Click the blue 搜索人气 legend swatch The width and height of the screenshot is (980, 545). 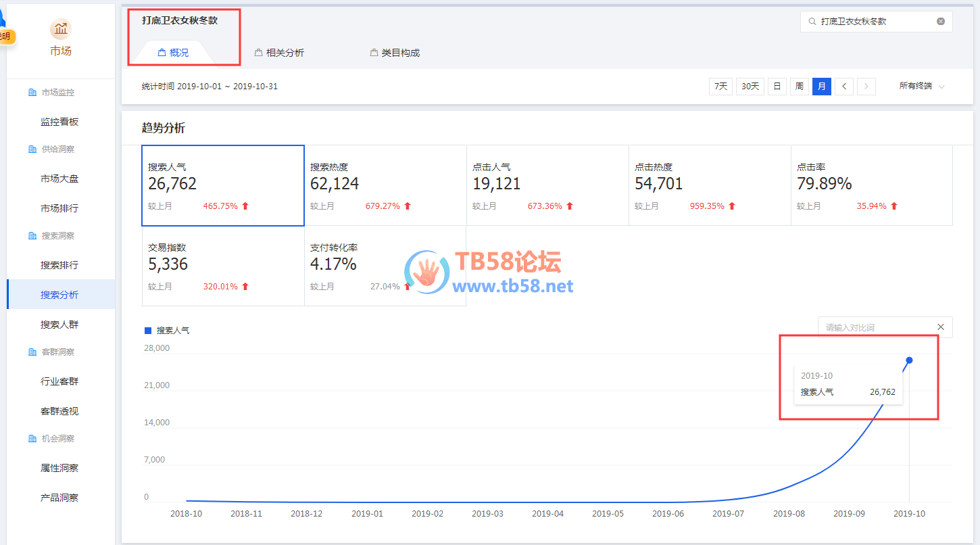[148, 331]
